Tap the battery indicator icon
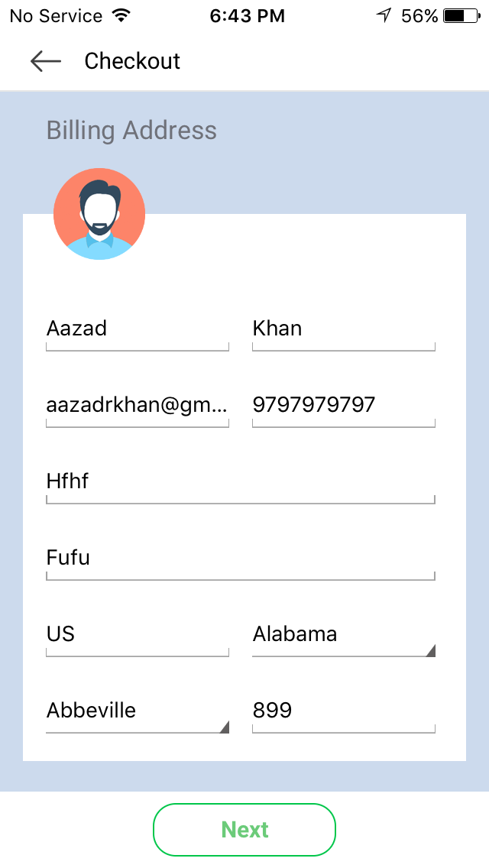489x868 pixels. 461,15
